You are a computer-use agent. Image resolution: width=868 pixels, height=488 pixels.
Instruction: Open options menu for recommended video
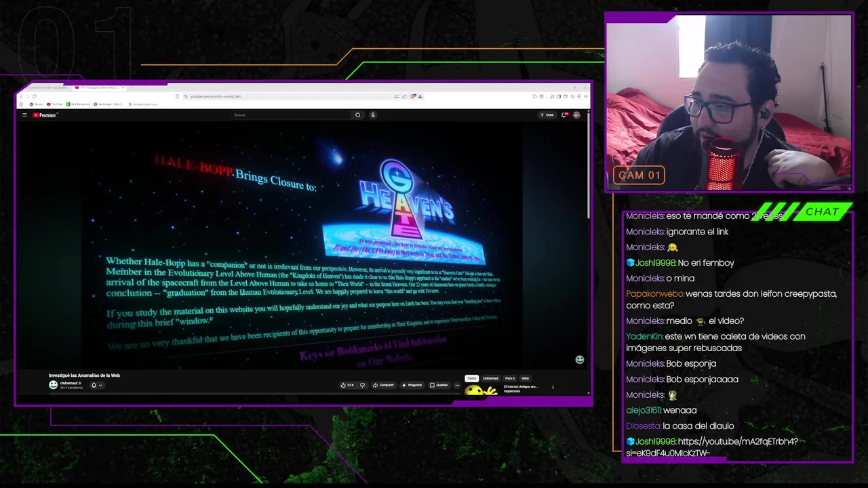point(553,387)
